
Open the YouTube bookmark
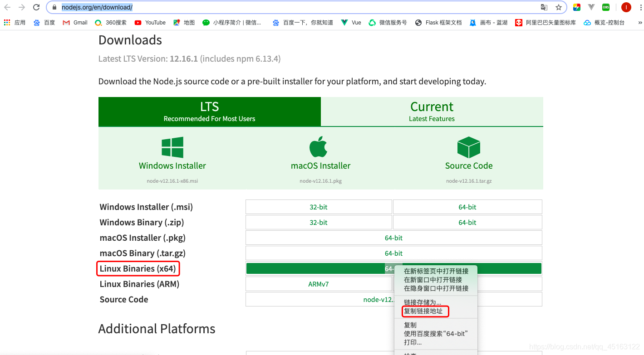pos(150,22)
